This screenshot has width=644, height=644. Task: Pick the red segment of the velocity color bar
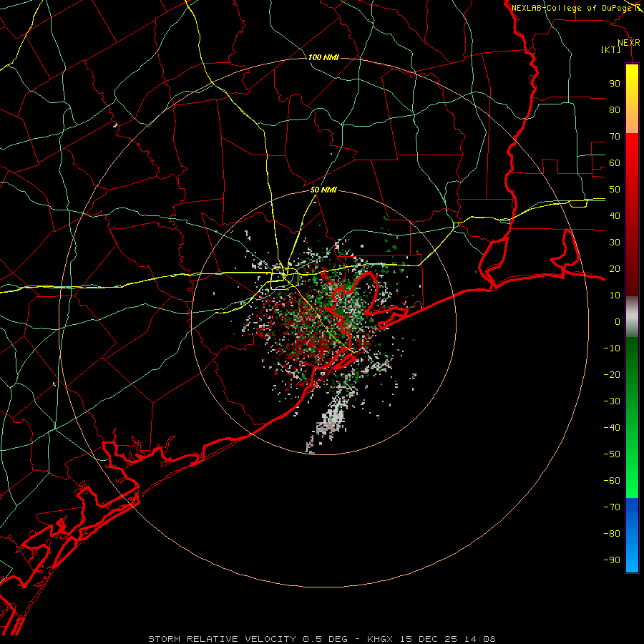632,213
